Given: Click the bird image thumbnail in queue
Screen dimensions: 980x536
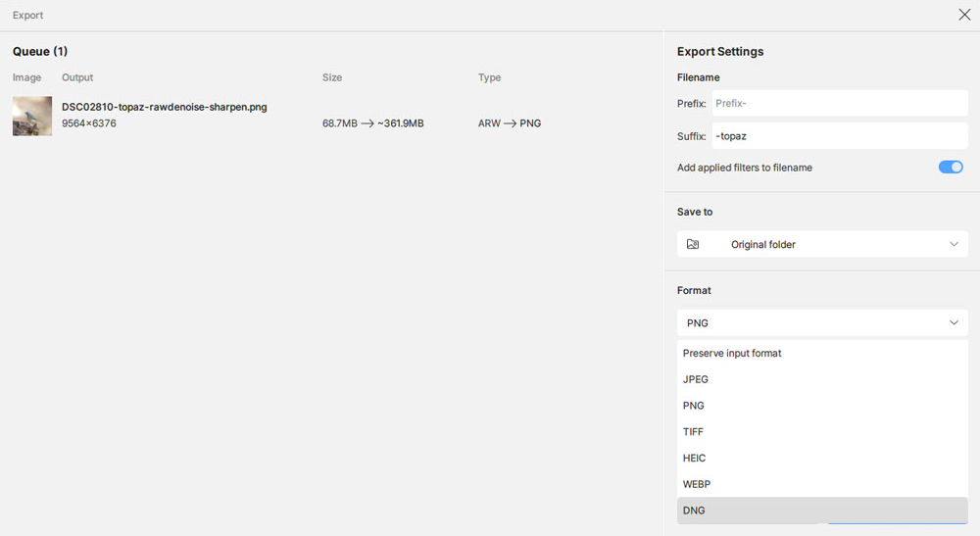Looking at the screenshot, I should click(x=32, y=116).
